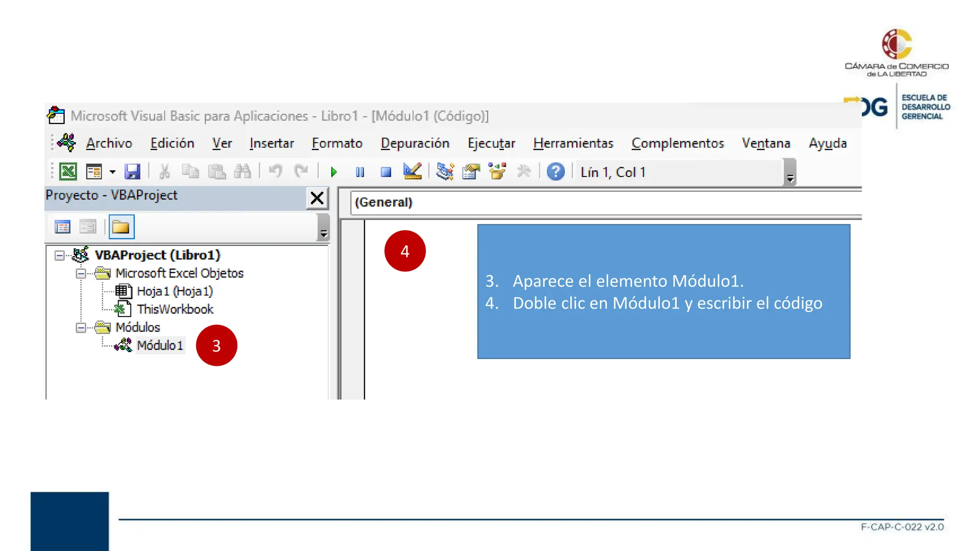Toggle Design Mode icon
Viewport: 980px width, 551px height.
tap(412, 171)
